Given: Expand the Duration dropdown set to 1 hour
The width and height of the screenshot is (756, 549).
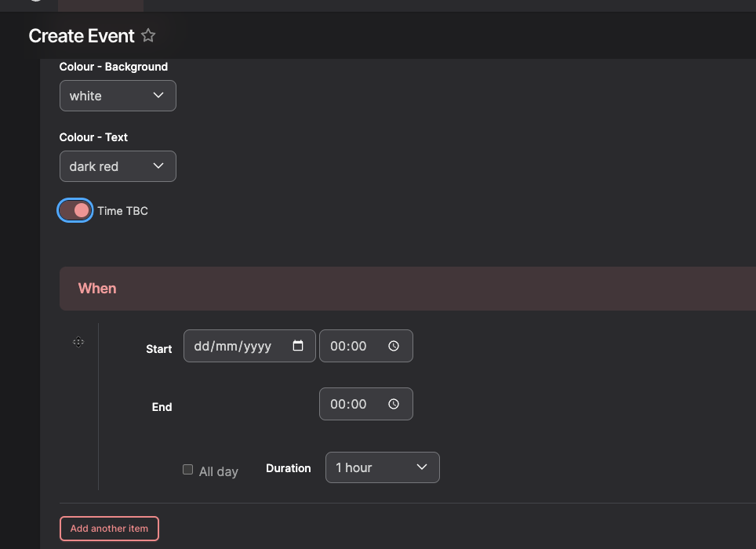Looking at the screenshot, I should click(x=382, y=467).
